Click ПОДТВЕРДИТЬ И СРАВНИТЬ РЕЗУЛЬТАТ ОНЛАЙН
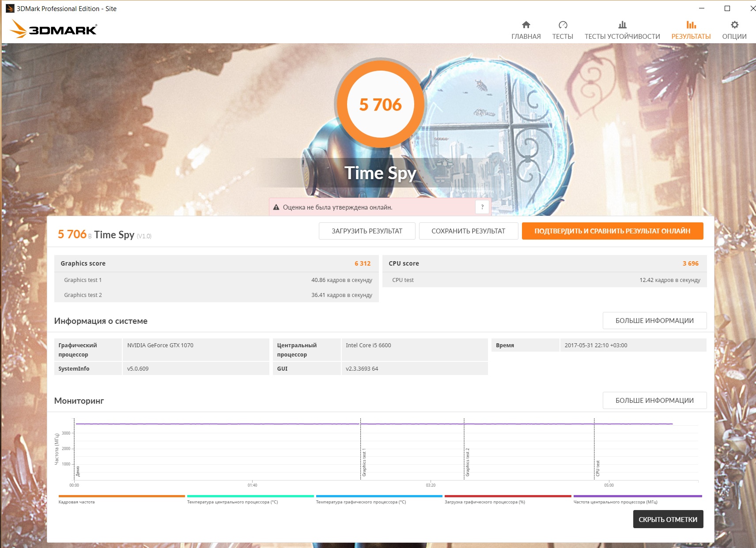756x548 pixels. coord(612,231)
